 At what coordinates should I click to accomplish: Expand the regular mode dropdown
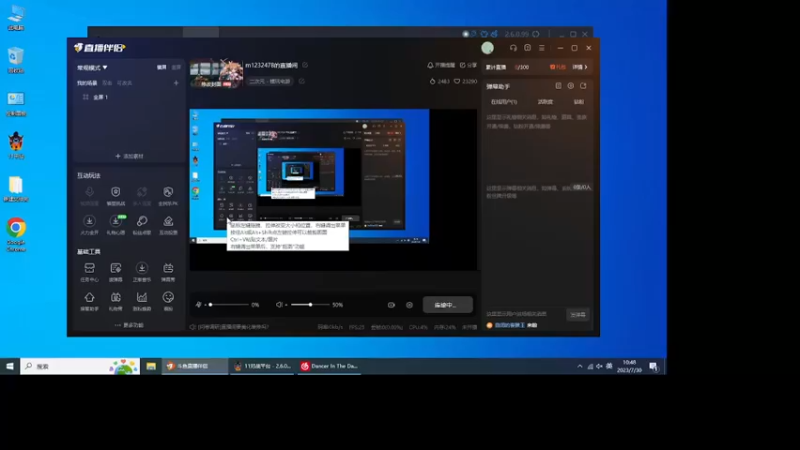pyautogui.click(x=92, y=67)
